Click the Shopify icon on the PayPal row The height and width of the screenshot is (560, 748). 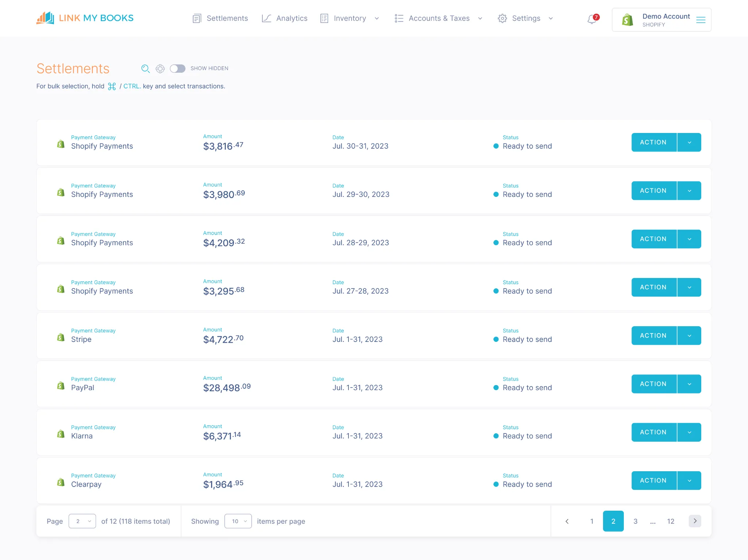pos(61,386)
